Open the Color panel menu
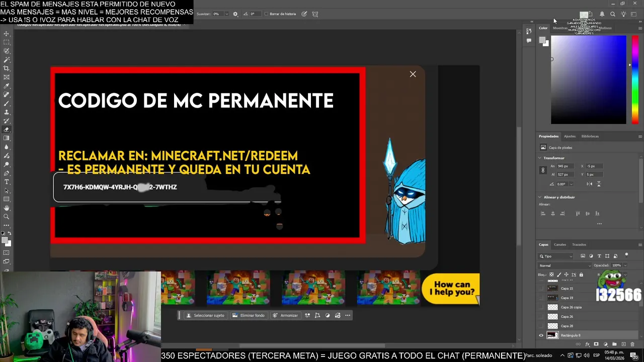The width and height of the screenshot is (644, 362). click(640, 28)
